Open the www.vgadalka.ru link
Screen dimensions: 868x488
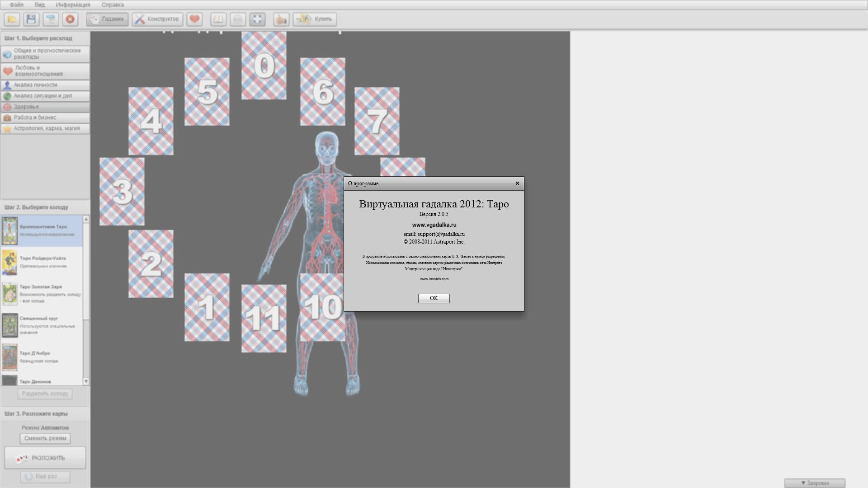point(434,225)
